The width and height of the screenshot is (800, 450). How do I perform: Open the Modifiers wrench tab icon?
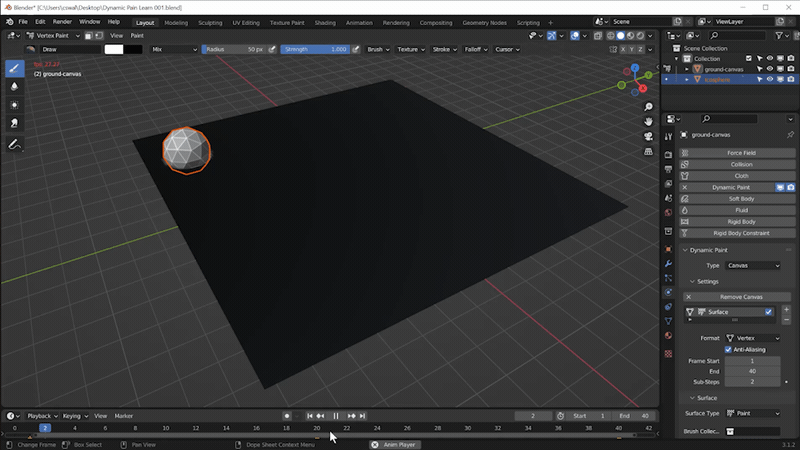668,264
